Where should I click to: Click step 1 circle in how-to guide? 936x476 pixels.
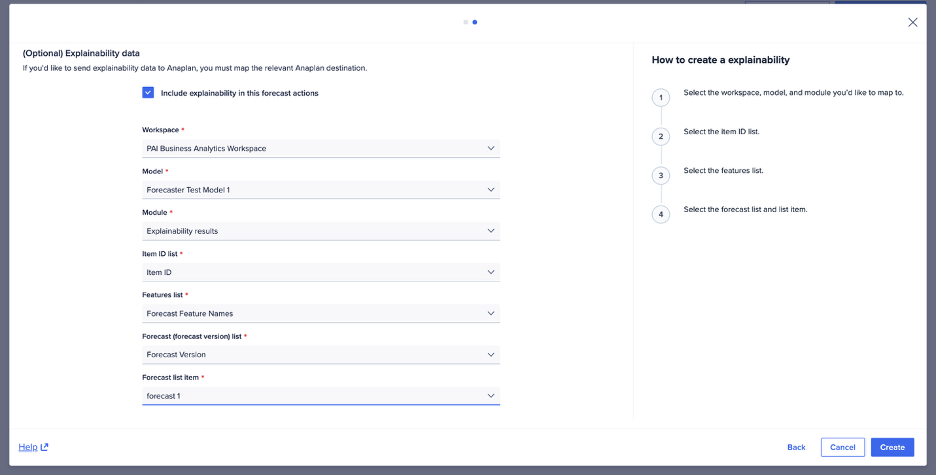click(660, 97)
